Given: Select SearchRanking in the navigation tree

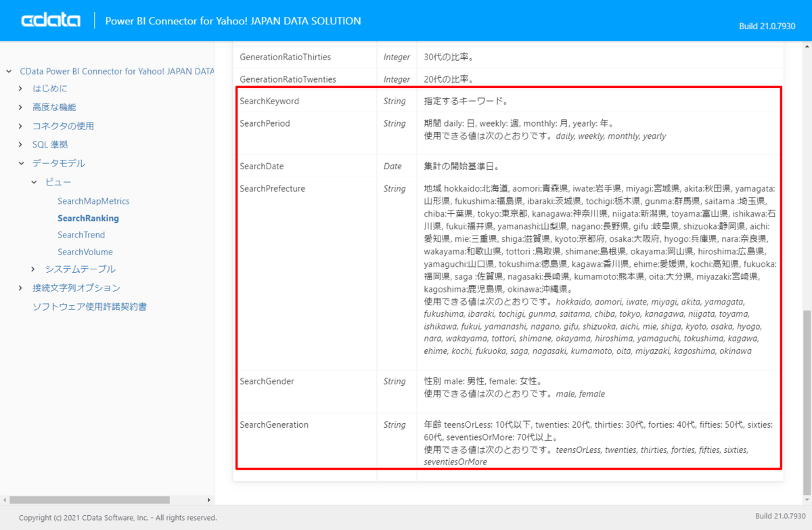Looking at the screenshot, I should coord(88,218).
